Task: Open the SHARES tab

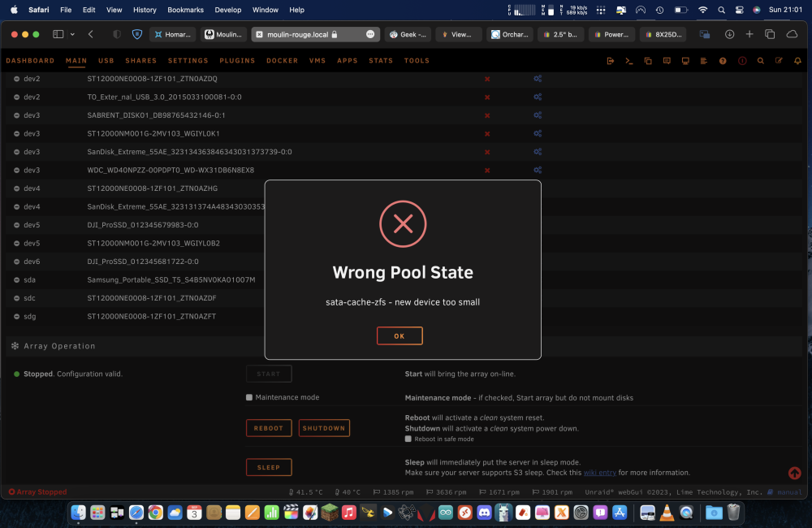Action: 140,61
